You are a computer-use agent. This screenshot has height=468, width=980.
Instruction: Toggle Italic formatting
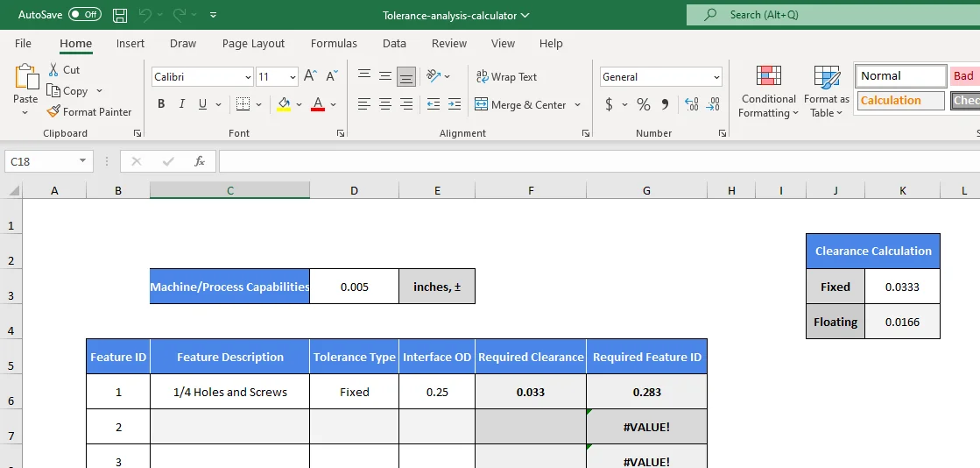pos(182,104)
